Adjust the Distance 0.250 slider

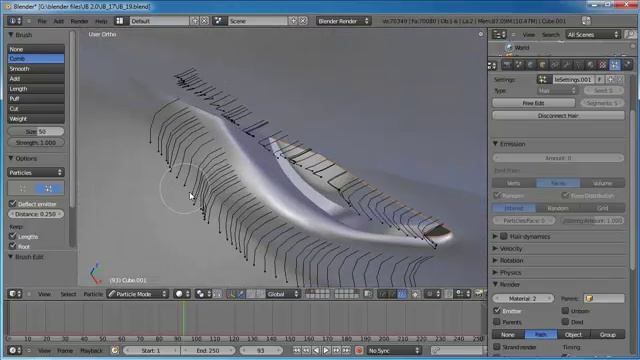36,214
